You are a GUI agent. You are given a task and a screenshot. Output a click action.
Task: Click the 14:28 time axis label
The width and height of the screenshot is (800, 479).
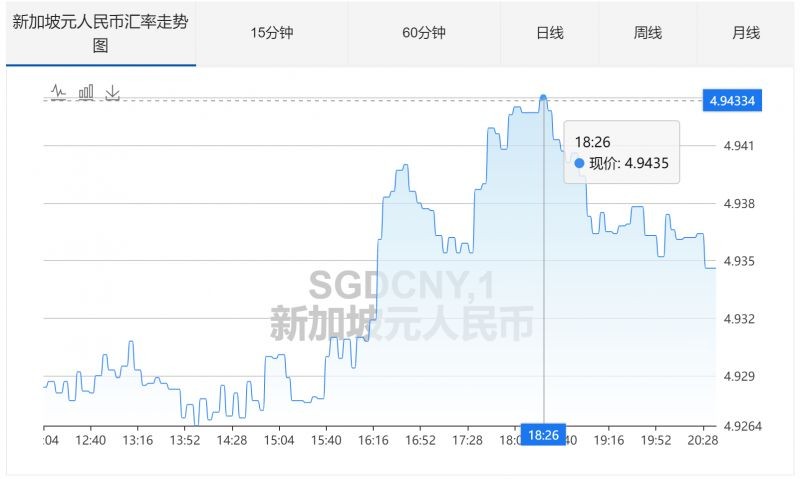(232, 440)
